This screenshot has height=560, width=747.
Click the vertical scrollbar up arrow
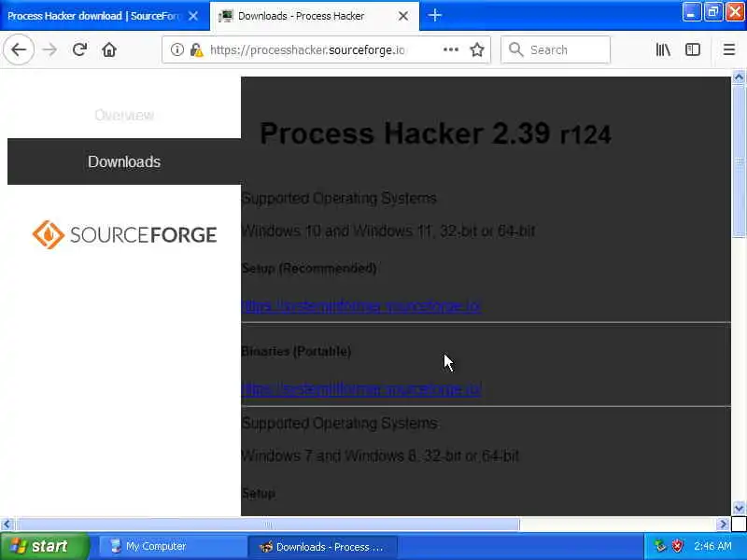pyautogui.click(x=739, y=77)
